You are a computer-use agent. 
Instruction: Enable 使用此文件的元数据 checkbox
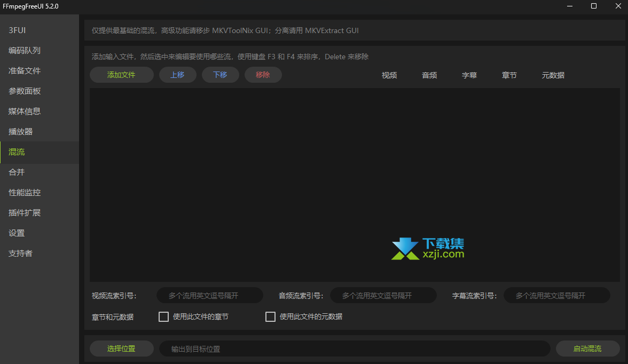click(x=270, y=316)
